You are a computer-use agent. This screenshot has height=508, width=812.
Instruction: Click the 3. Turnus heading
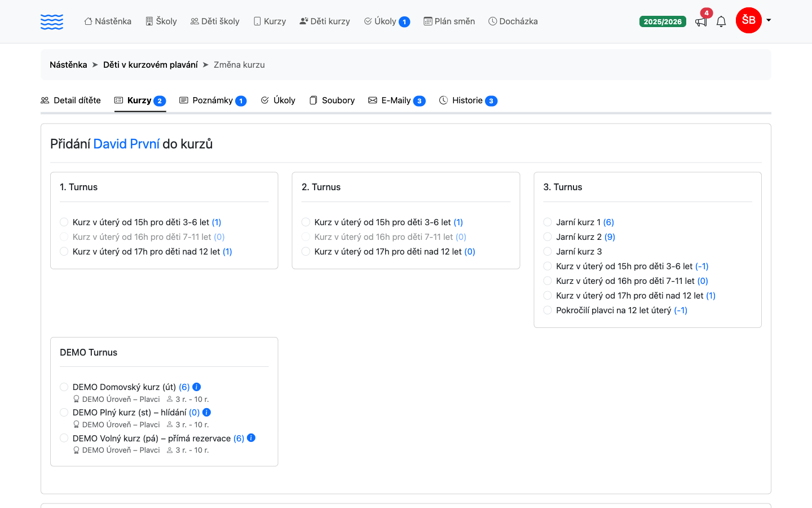pyautogui.click(x=563, y=187)
